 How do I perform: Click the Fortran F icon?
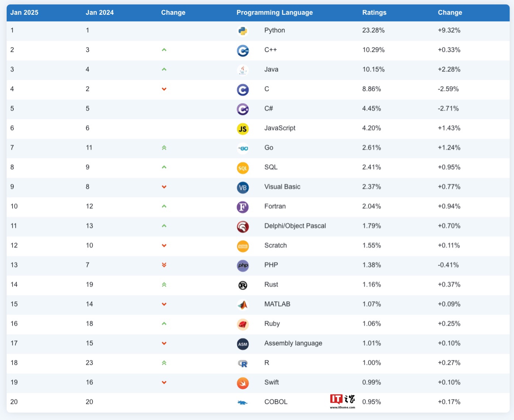pyautogui.click(x=243, y=207)
